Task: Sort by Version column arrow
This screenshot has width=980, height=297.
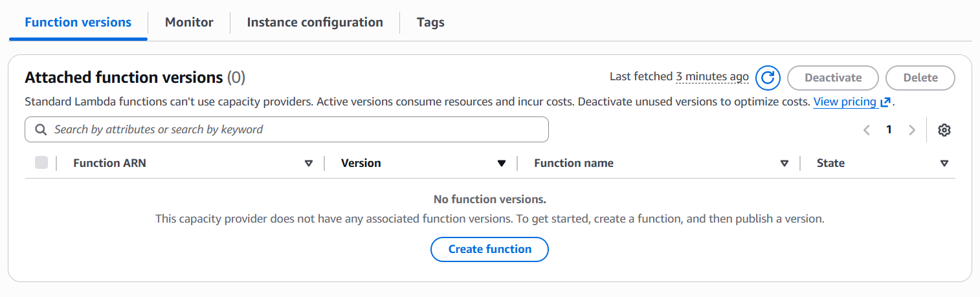Action: 501,164
